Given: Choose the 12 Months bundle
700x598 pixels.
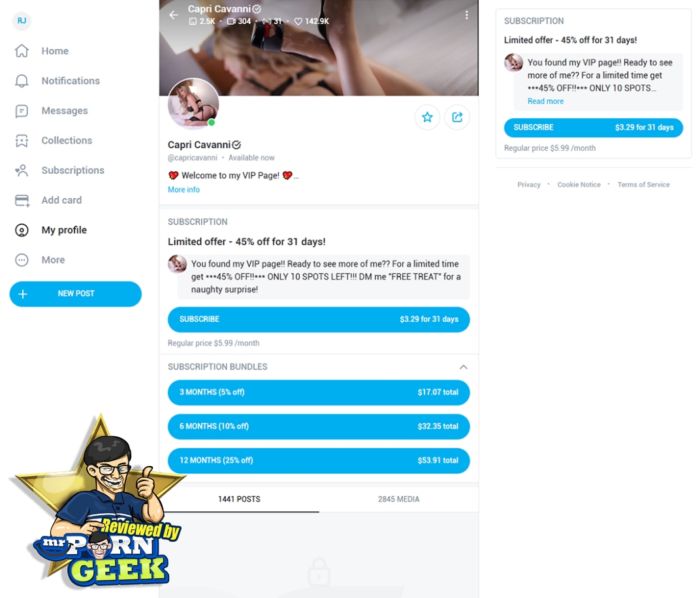Looking at the screenshot, I should [x=319, y=460].
